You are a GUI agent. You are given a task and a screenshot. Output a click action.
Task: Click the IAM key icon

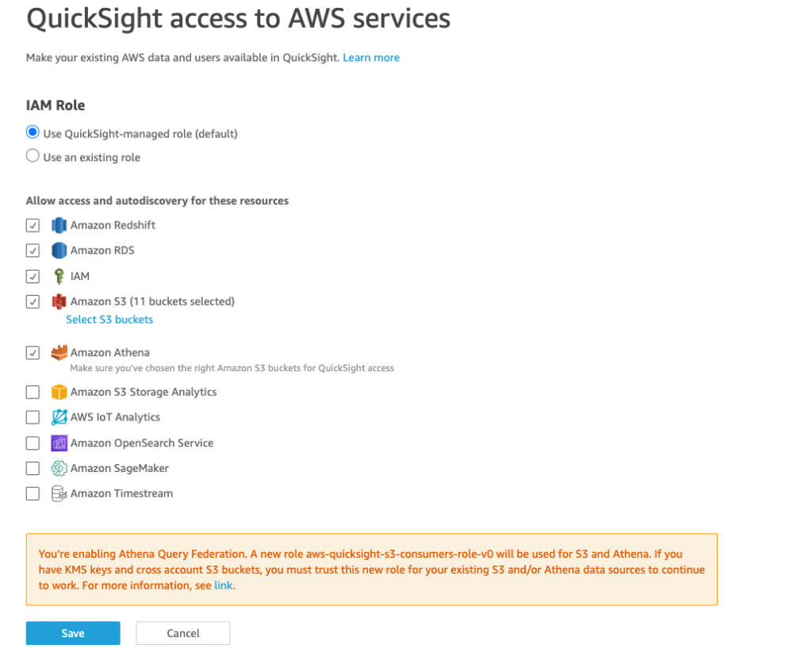pos(58,276)
